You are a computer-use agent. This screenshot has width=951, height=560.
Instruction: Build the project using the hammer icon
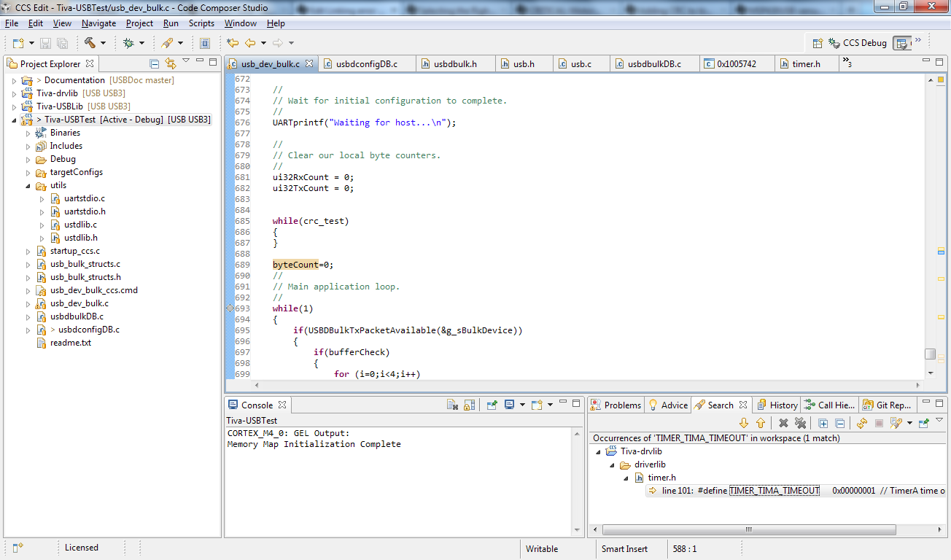pos(90,42)
